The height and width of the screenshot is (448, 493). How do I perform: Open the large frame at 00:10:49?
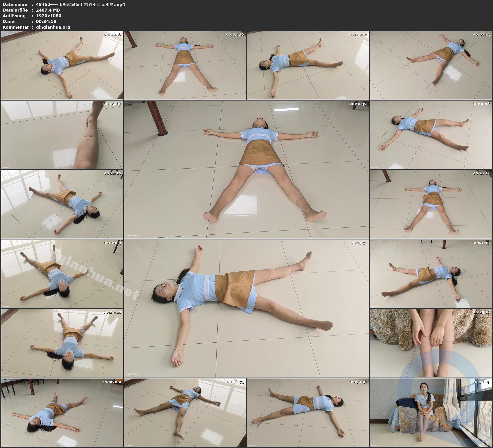[x=247, y=169]
